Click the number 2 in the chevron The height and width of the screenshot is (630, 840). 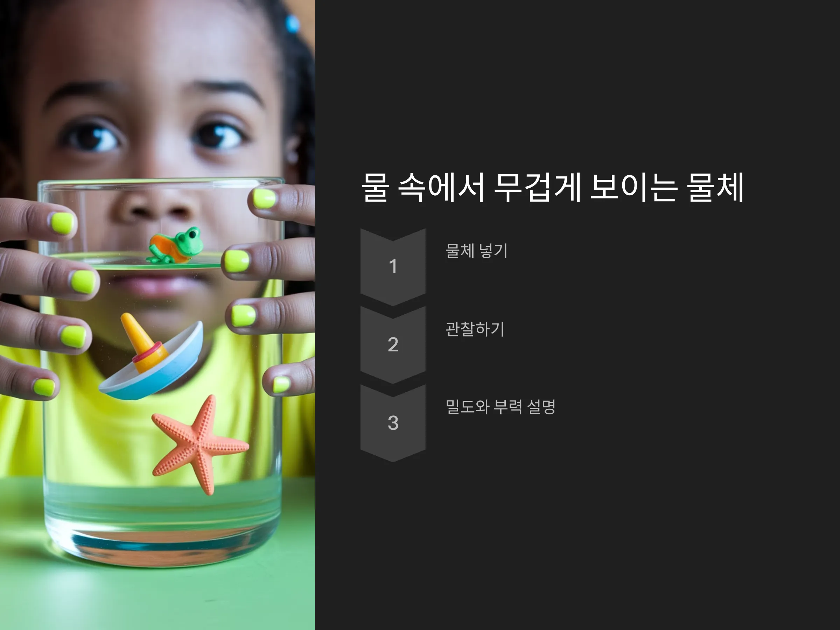[393, 344]
